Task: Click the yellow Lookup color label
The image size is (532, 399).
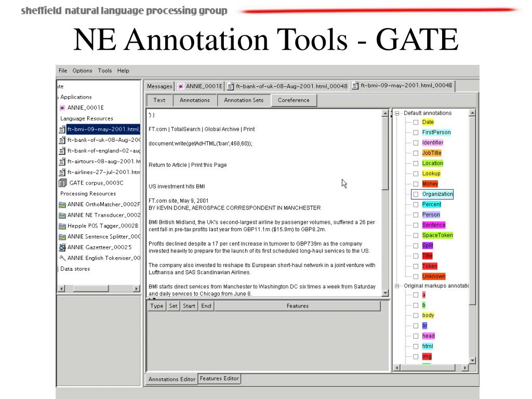Action: click(431, 174)
